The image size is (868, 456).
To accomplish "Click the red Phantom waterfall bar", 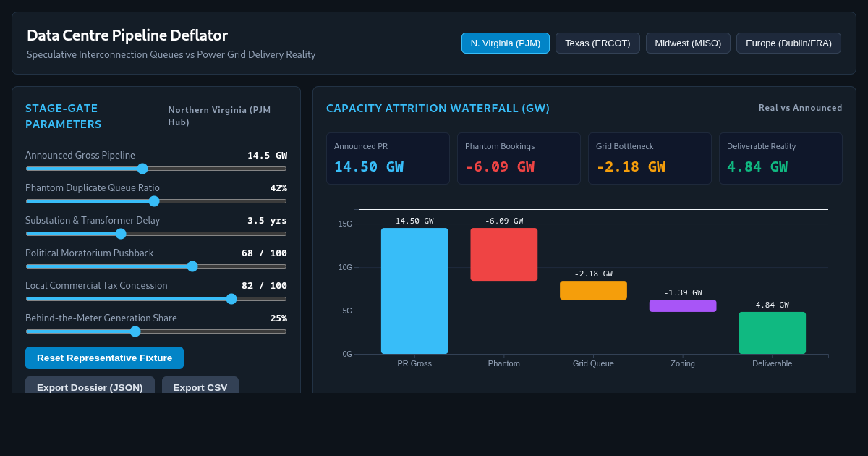I will (x=504, y=254).
